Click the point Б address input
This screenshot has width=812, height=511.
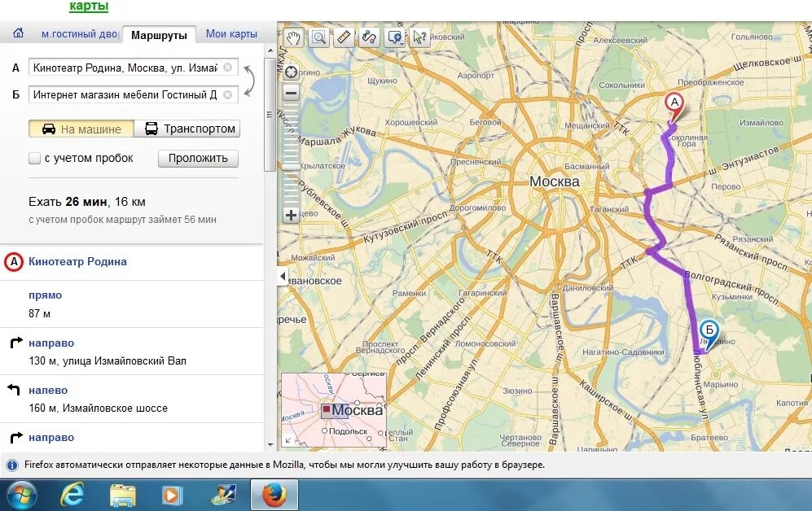[134, 94]
